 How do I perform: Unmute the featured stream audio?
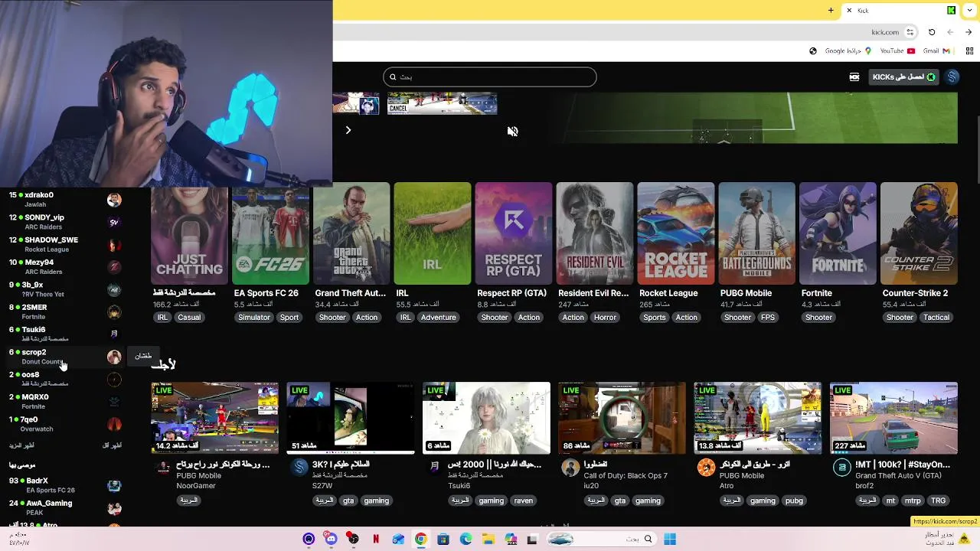click(x=512, y=132)
